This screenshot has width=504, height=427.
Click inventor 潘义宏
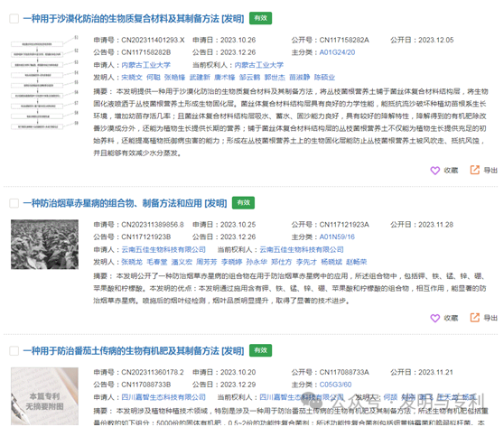(x=182, y=262)
